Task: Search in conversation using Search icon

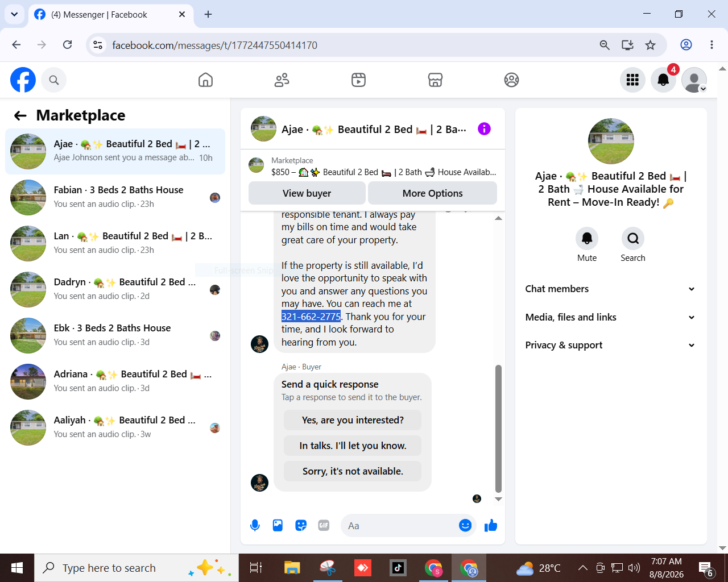Action: pos(633,239)
